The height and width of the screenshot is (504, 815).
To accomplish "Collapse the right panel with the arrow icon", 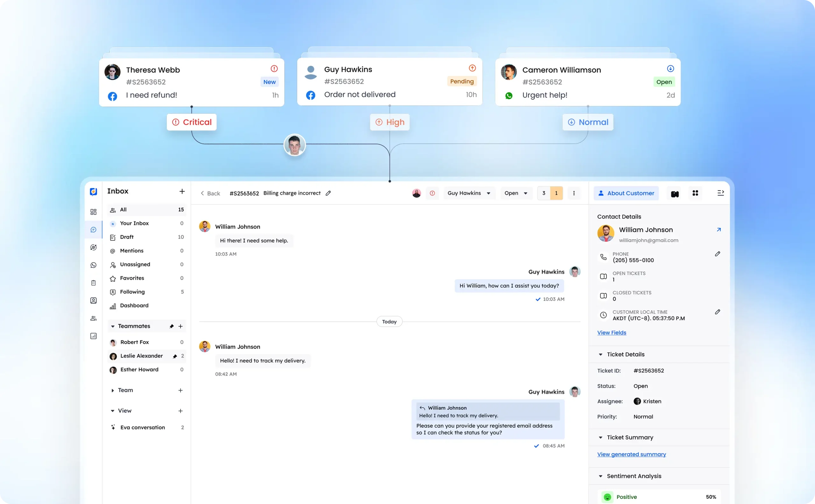I will 721,193.
